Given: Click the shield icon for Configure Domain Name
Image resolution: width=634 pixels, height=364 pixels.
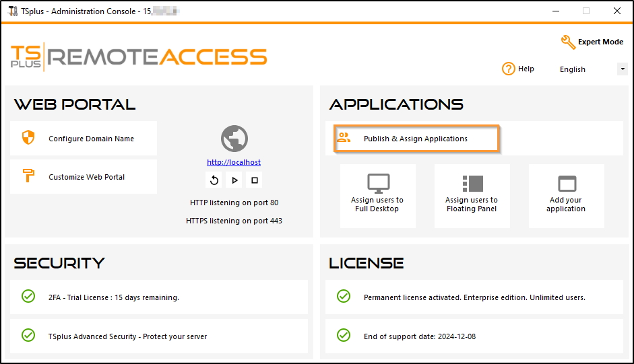Looking at the screenshot, I should 28,139.
